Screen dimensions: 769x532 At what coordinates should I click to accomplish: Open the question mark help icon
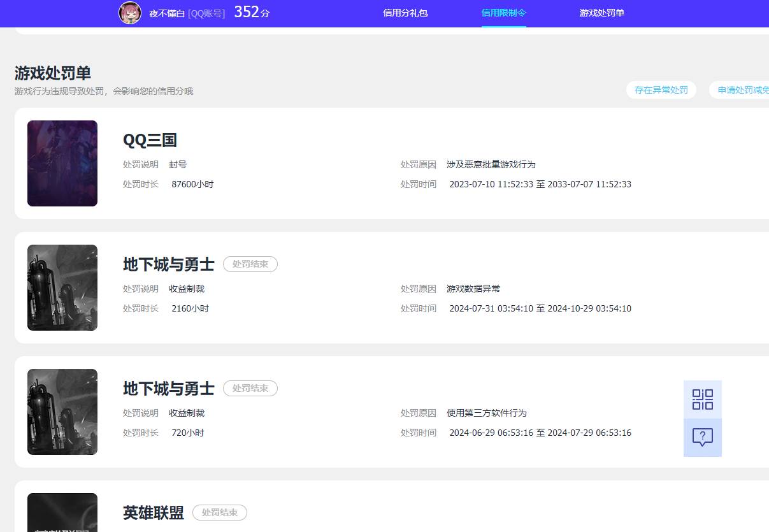[x=702, y=437]
